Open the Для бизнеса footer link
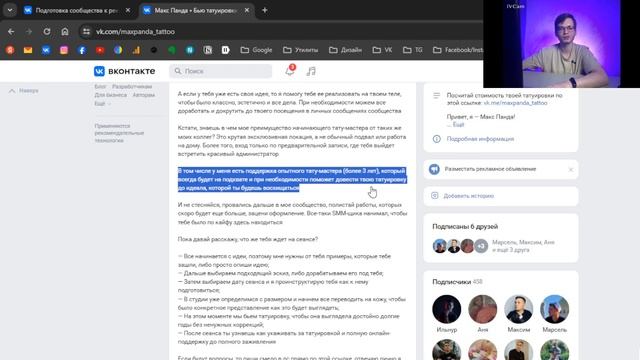The width and height of the screenshot is (640, 360). tap(111, 95)
